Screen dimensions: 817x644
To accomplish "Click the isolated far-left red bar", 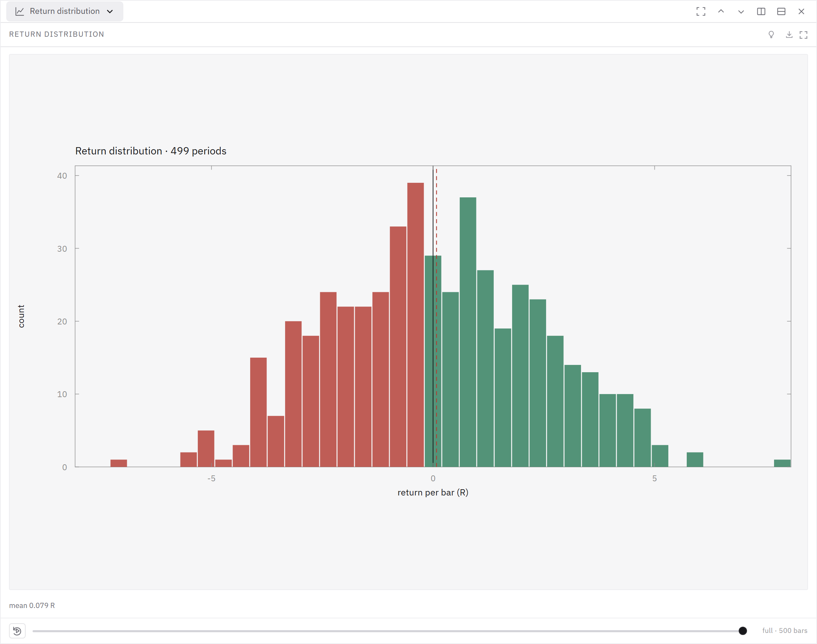I will pos(119,463).
